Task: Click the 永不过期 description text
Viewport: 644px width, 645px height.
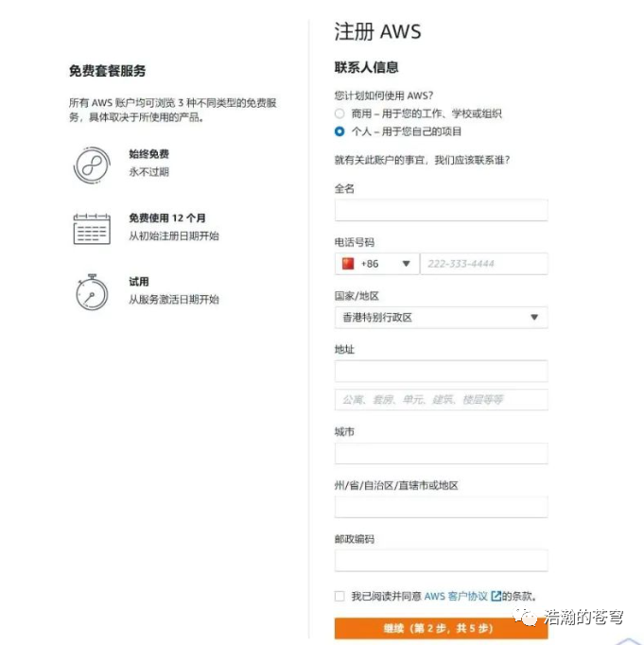Action: pos(148,172)
